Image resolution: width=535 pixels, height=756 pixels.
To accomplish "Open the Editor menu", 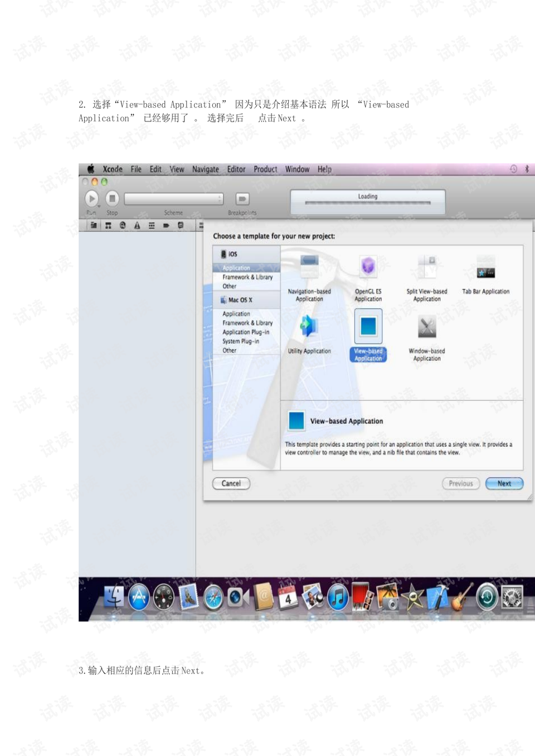I will tap(236, 169).
